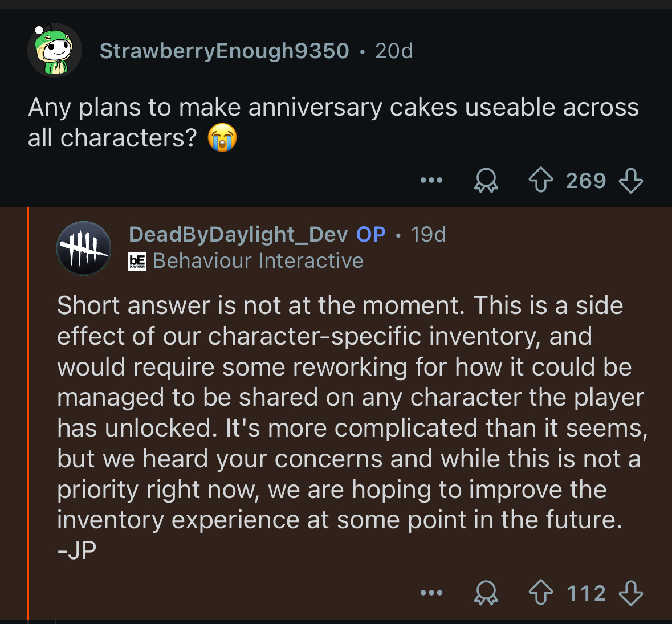Select the Behaviour Interactive flair text
This screenshot has width=672, height=624.
258,261
